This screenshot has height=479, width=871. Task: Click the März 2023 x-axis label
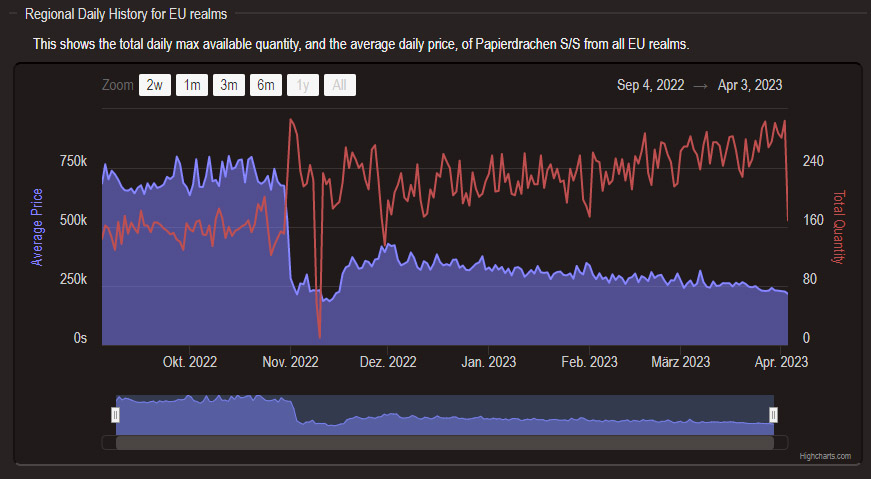point(681,362)
